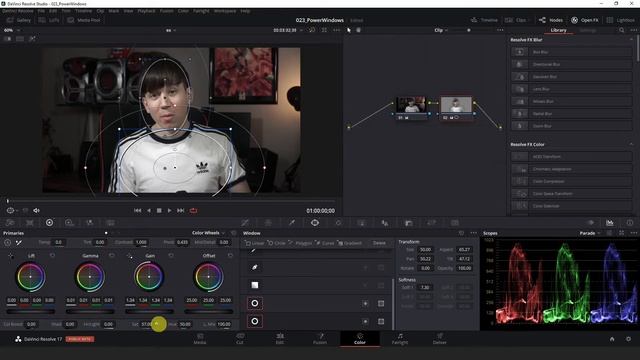
Task: Jump to last frame in viewer transport
Action: pos(180,211)
